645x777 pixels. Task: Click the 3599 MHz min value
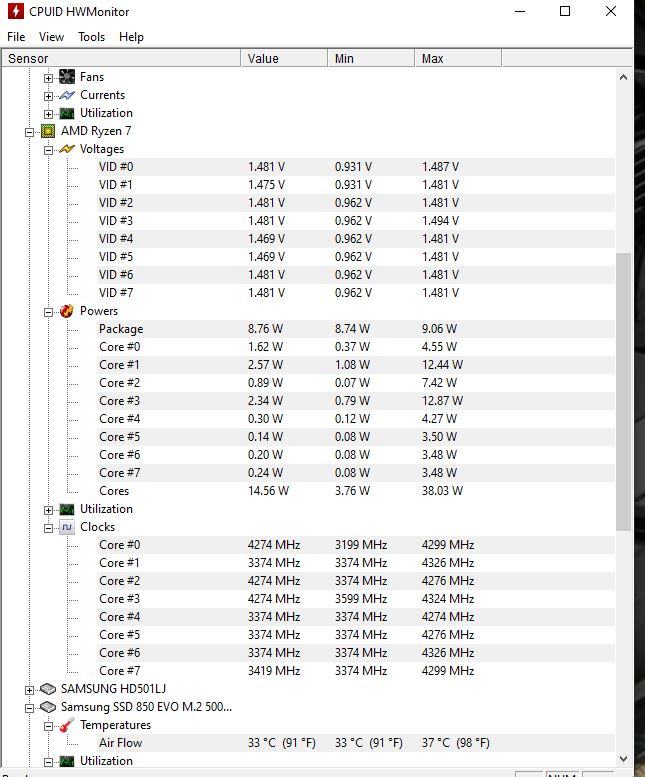[x=361, y=599]
